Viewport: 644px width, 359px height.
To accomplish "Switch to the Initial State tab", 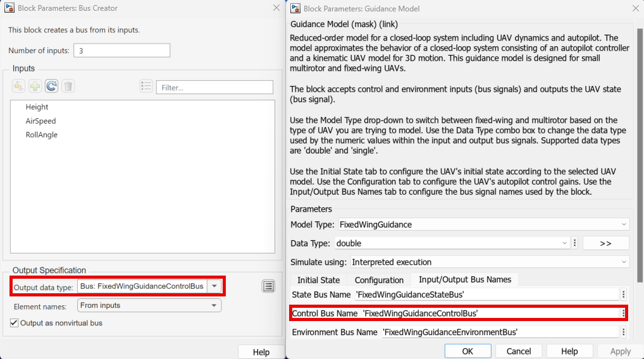I will (318, 280).
